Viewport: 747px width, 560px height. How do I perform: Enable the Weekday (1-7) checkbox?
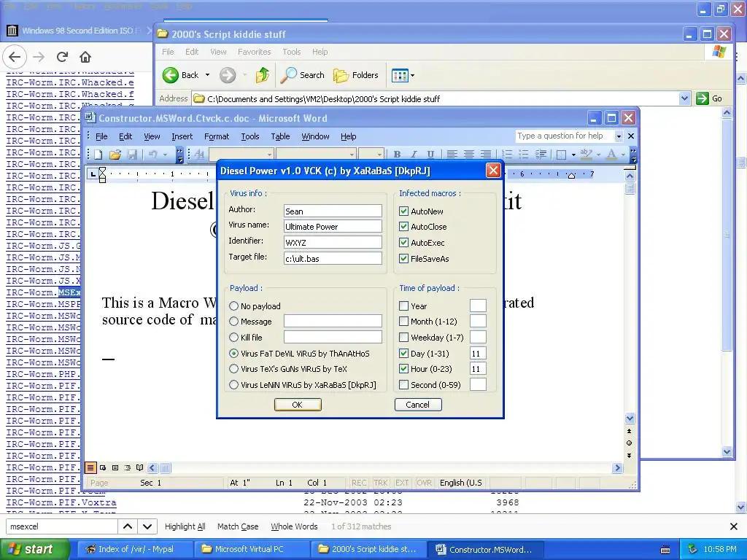[x=403, y=337]
